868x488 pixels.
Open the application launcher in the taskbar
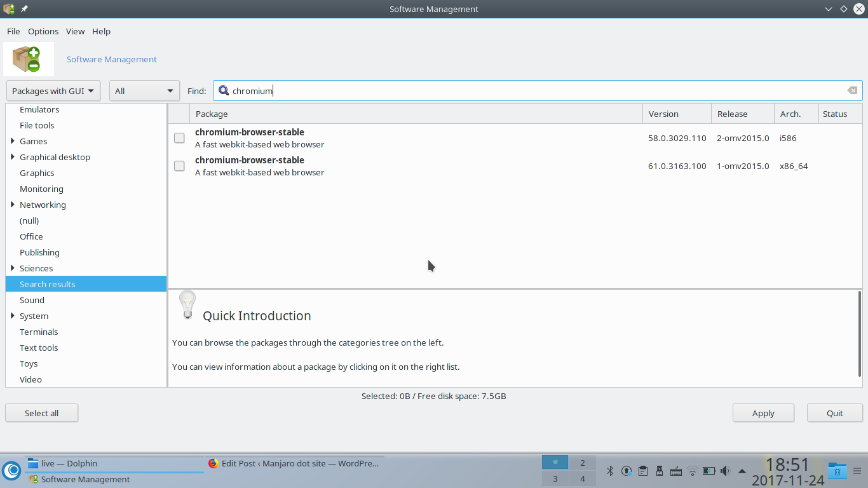(x=11, y=471)
